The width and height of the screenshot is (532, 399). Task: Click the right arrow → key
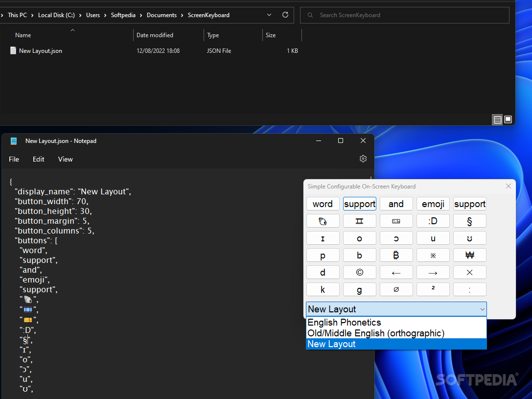tap(433, 273)
